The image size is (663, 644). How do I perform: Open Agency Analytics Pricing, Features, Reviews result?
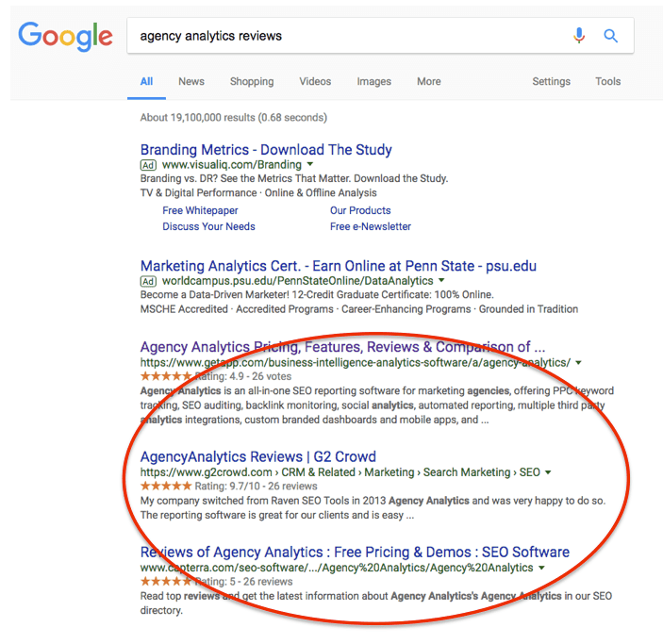pyautogui.click(x=342, y=347)
